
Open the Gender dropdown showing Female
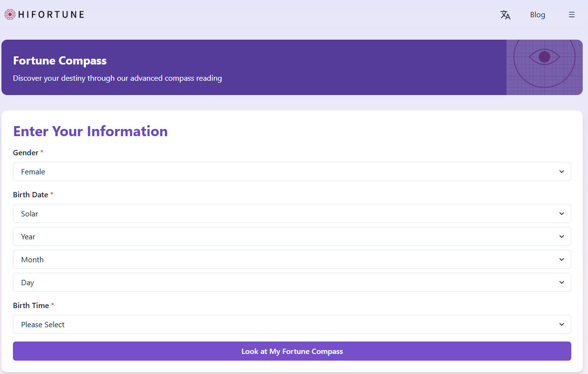[292, 171]
